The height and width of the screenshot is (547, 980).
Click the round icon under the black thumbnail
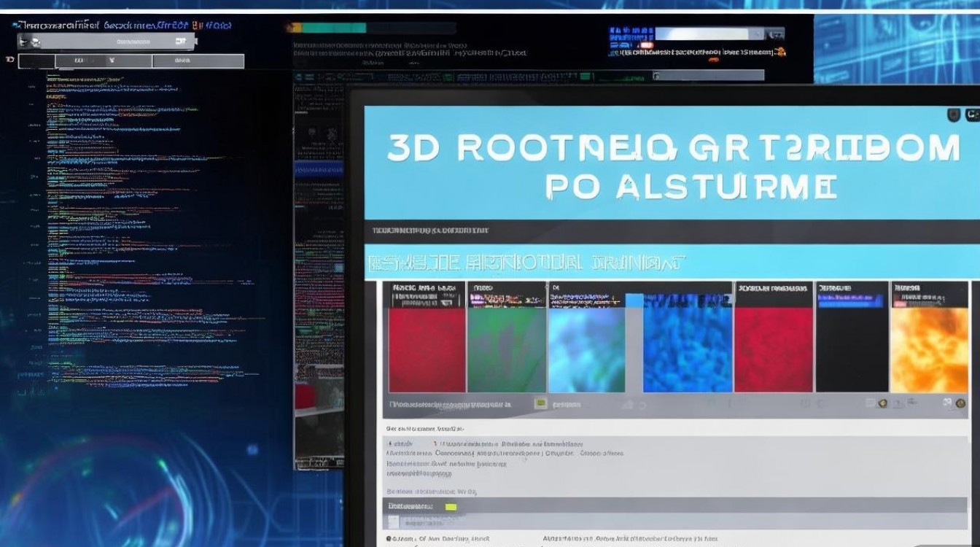pos(883,403)
